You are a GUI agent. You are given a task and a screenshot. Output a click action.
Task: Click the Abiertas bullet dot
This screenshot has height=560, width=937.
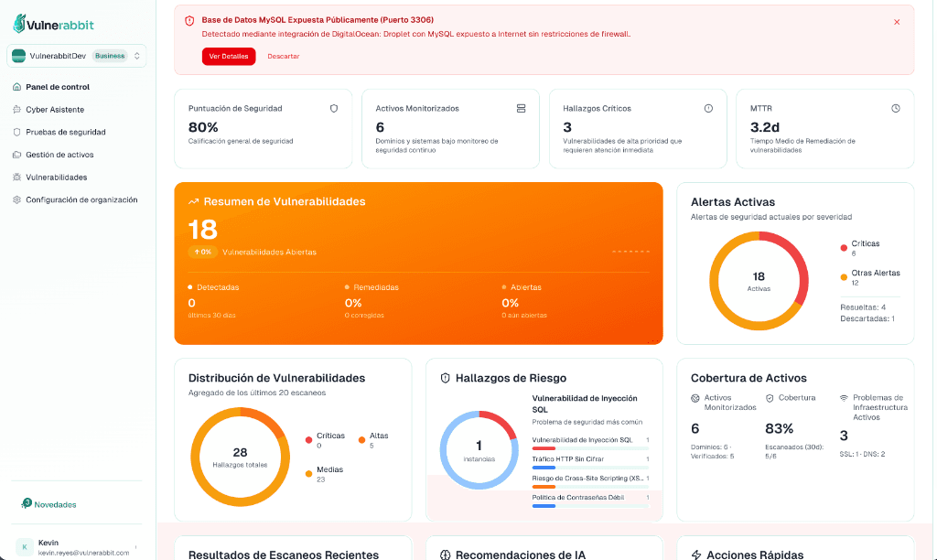tap(504, 287)
